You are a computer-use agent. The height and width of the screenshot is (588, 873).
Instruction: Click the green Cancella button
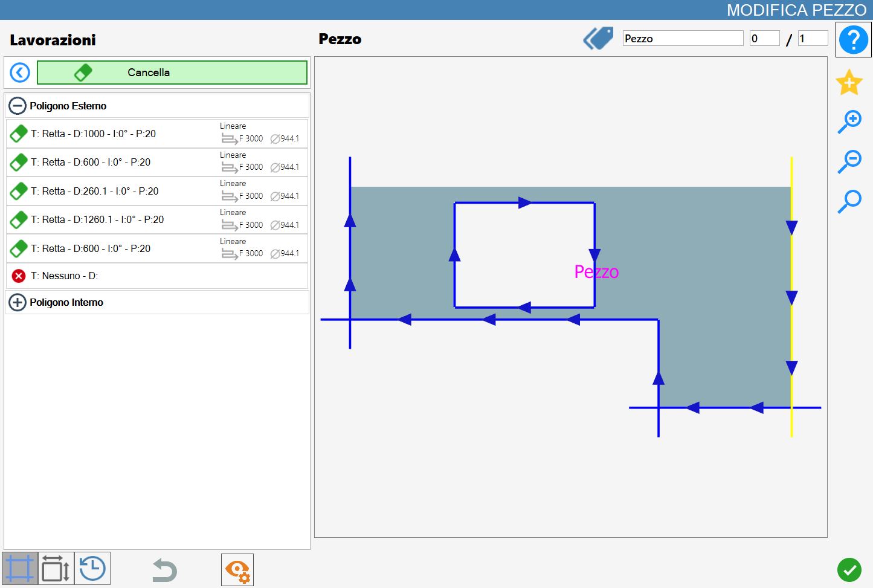click(172, 73)
